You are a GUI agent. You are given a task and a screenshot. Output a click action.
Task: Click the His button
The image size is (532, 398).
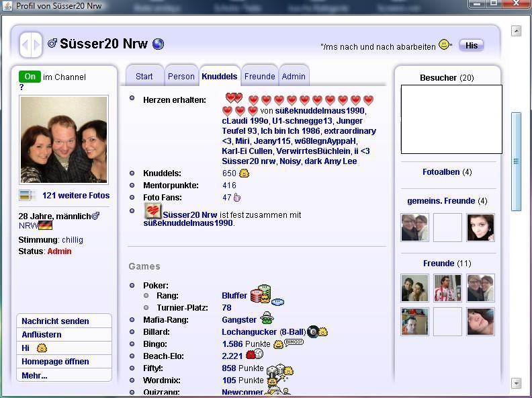pos(472,45)
